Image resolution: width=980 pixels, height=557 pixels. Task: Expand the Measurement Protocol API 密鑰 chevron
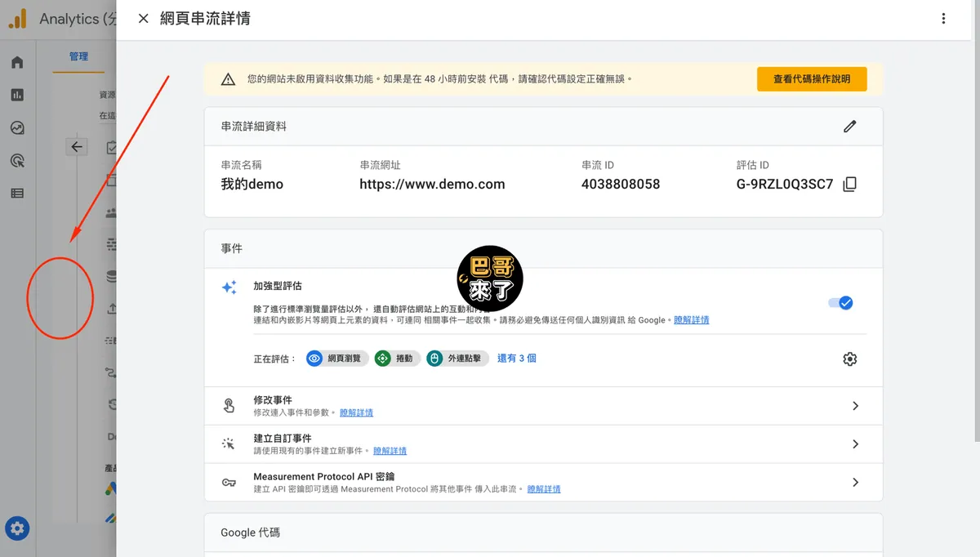coord(855,483)
